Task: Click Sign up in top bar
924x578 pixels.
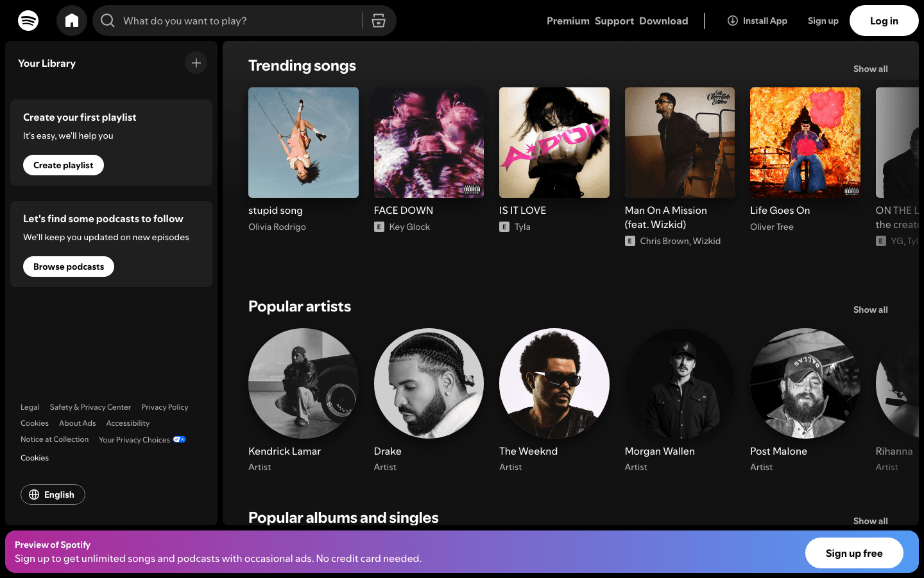Action: coord(823,21)
